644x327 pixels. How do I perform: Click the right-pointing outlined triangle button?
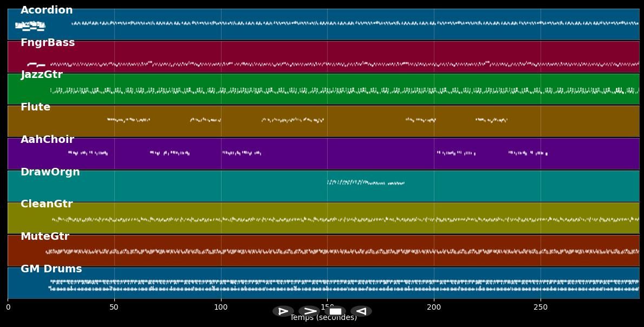(283, 311)
